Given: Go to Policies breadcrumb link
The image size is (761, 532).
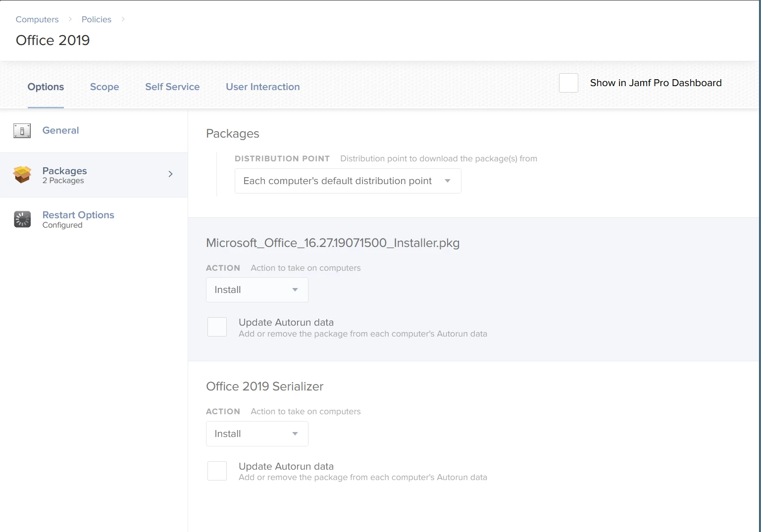Looking at the screenshot, I should click(97, 19).
